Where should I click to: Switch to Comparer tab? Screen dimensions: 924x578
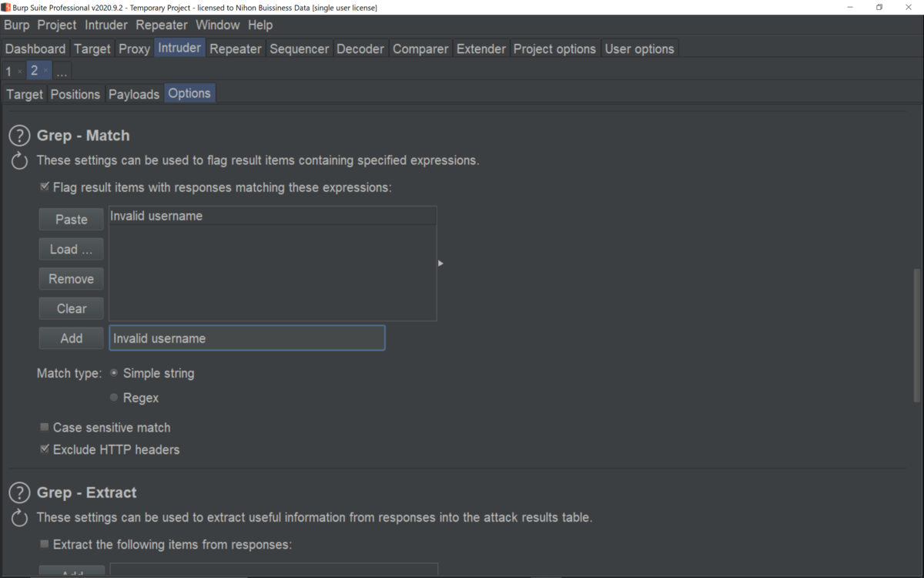pos(420,49)
